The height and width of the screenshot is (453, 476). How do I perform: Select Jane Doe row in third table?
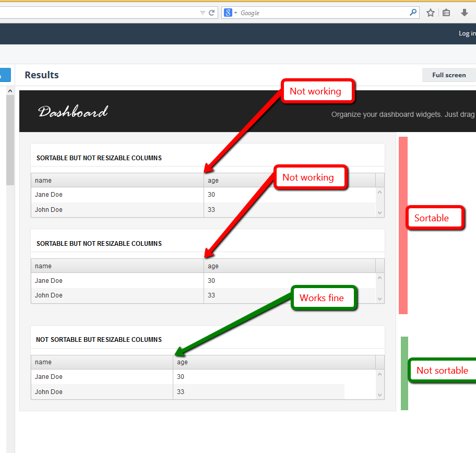(204, 377)
